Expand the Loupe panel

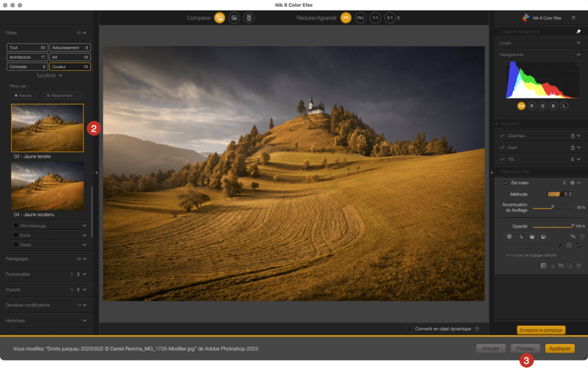click(x=579, y=43)
